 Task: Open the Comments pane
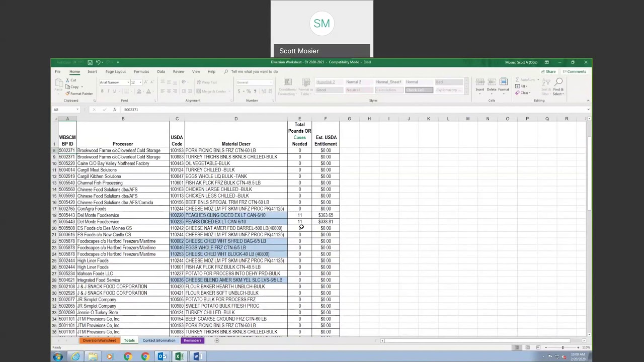pyautogui.click(x=575, y=71)
